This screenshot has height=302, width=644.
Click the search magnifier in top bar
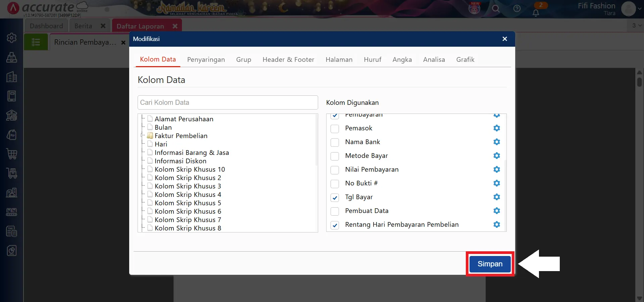pos(496,9)
